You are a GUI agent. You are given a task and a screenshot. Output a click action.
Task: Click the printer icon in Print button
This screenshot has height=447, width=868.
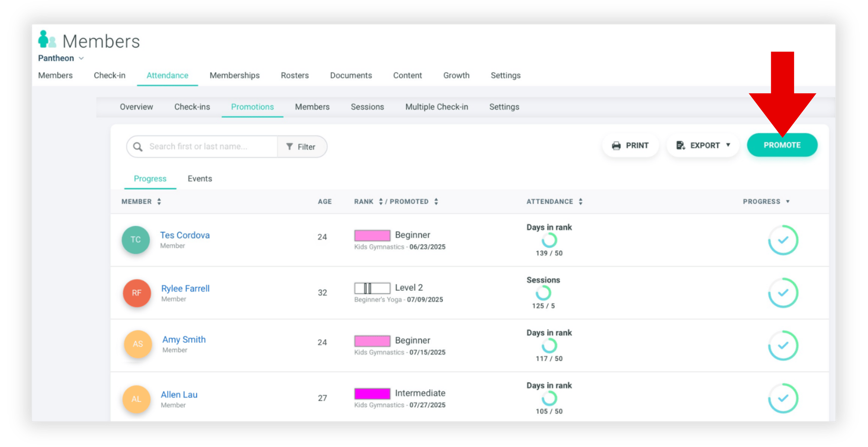616,145
